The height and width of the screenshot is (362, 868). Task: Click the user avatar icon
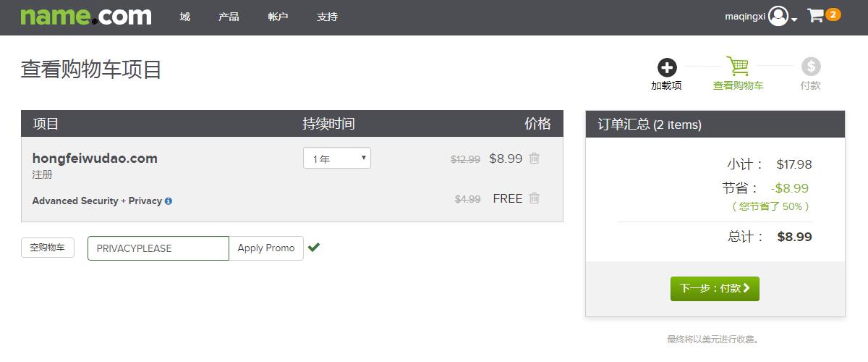tap(778, 16)
